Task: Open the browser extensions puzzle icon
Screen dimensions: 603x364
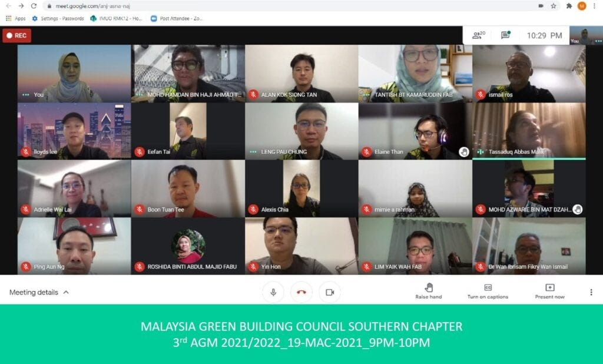Action: pos(569,6)
